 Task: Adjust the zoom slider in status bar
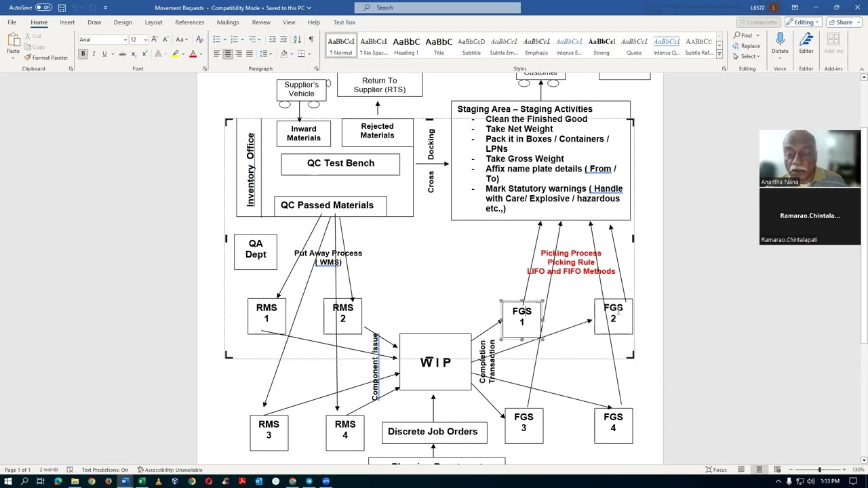819,470
